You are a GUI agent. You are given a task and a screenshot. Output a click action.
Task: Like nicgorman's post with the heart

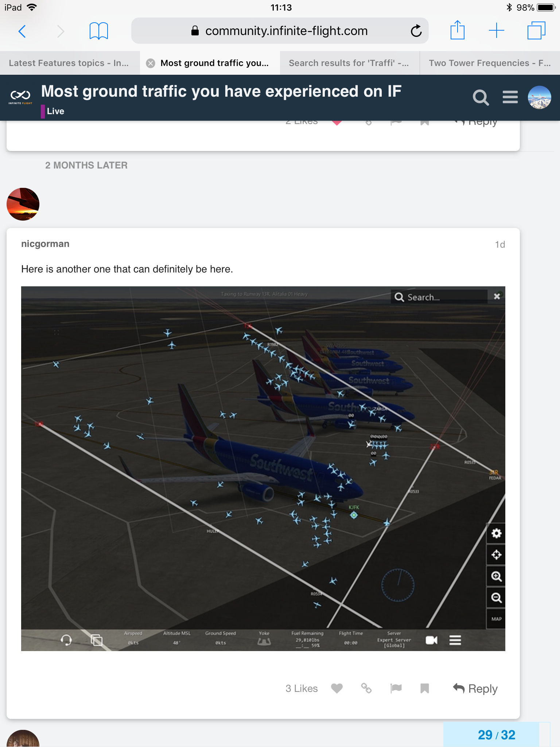[337, 688]
